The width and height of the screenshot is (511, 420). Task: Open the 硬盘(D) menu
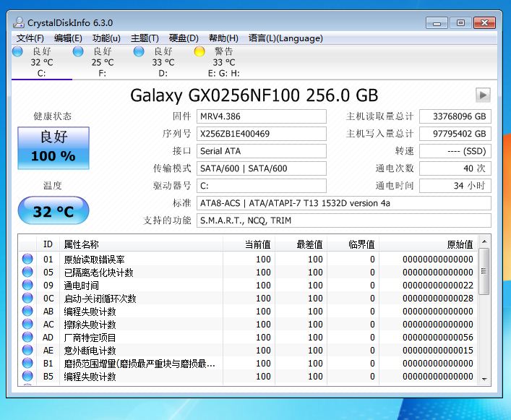[184, 38]
